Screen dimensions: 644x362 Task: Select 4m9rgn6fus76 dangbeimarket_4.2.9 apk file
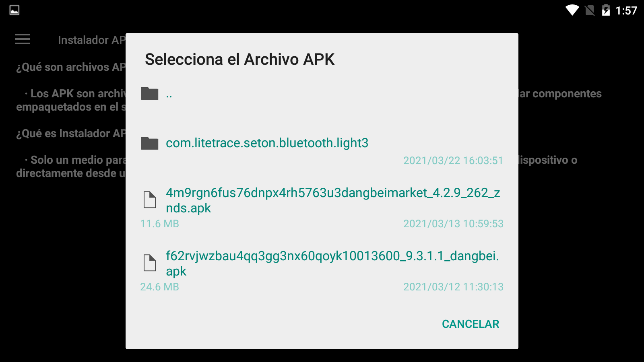(322, 207)
